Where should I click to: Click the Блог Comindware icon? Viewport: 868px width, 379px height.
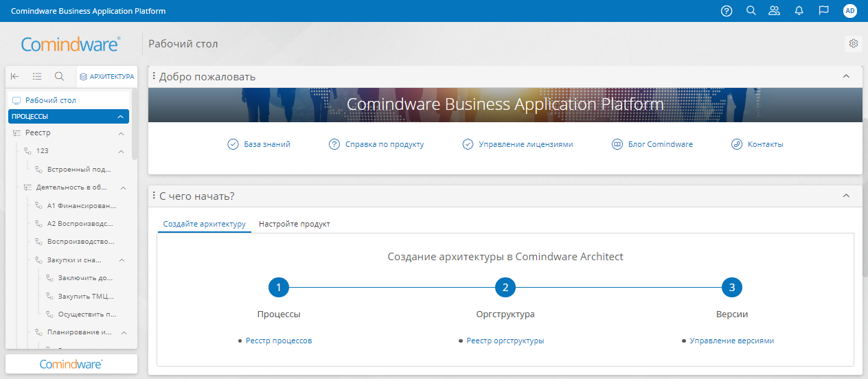[x=617, y=144]
